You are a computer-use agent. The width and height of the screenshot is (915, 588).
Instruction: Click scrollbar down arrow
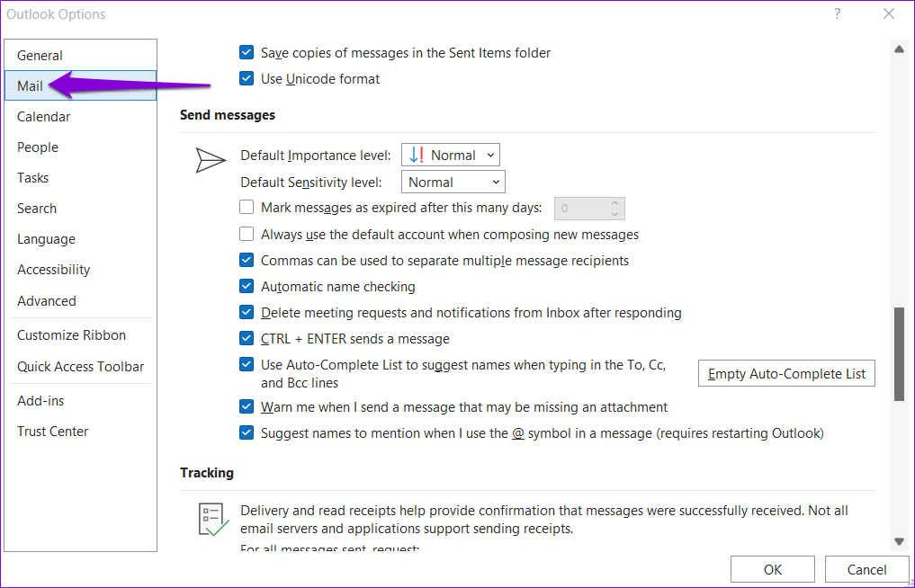coord(899,542)
